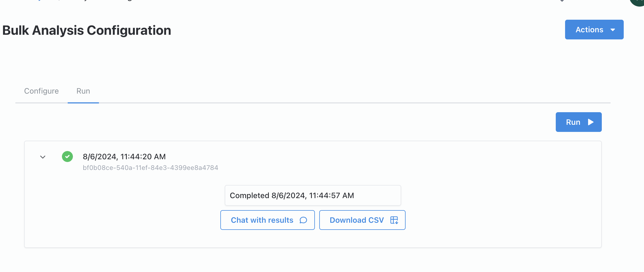Click the run timestamp 11:44:20 AM
The image size is (644, 272).
124,157
